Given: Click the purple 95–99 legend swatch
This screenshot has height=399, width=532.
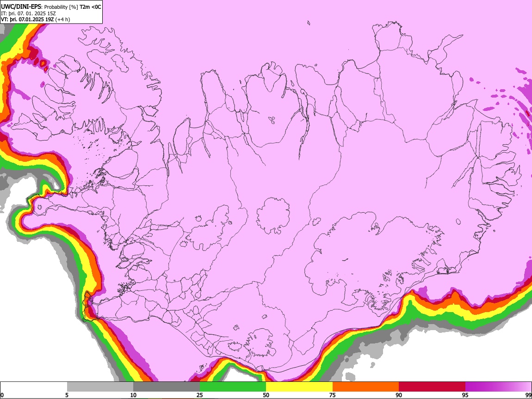Looking at the screenshot, I should click(498, 387).
